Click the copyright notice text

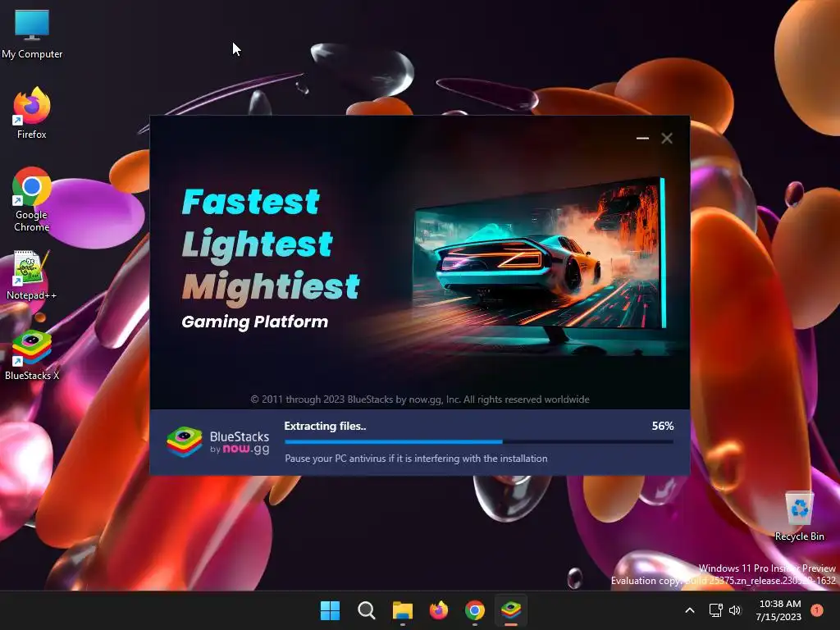(420, 399)
